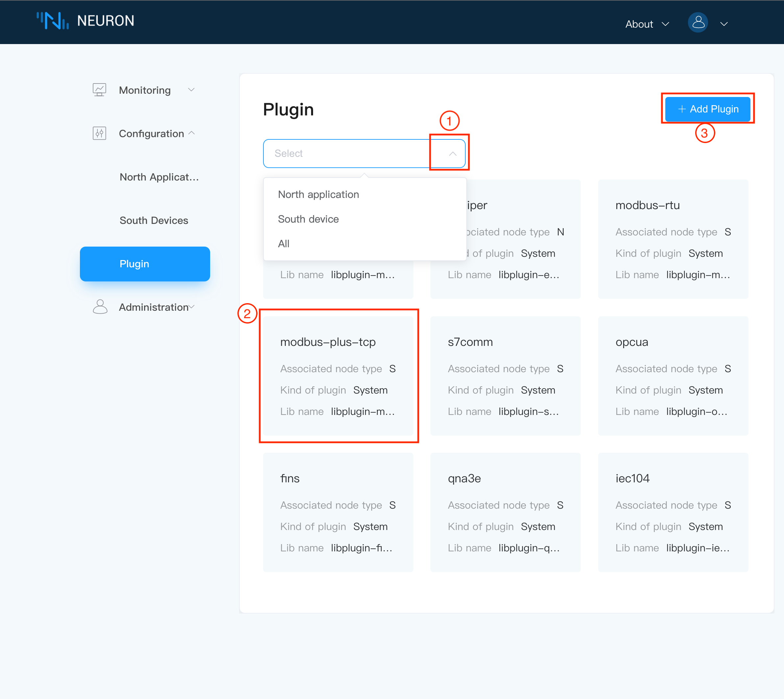
Task: Choose South device filter option
Action: point(365,219)
